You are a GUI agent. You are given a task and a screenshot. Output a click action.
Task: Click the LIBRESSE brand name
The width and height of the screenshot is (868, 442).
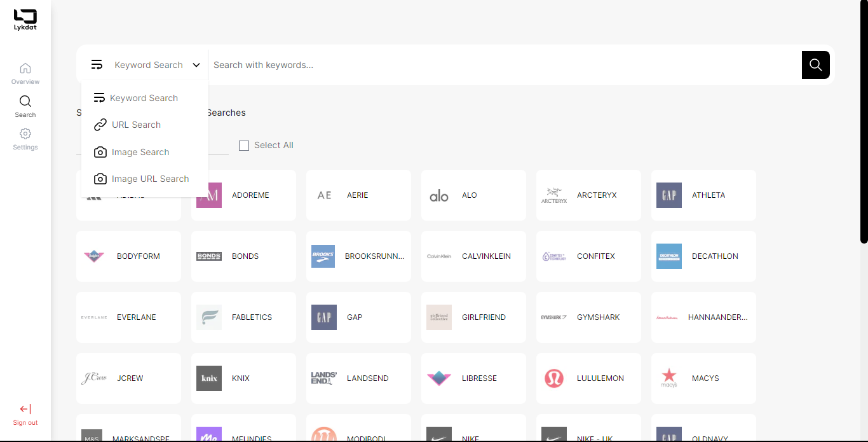pos(479,378)
